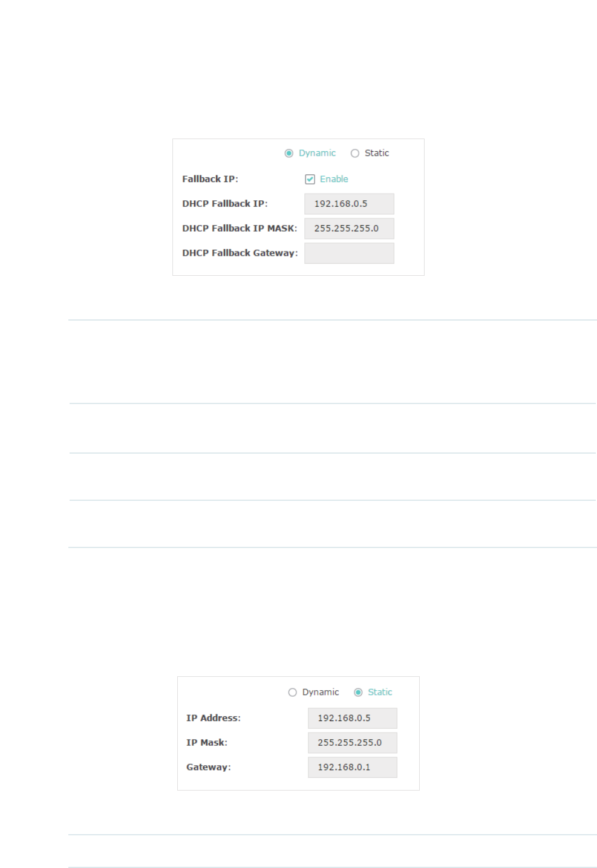Select the Dynamic radio in the Fallback IP panel
This screenshot has height=868, width=597.
289,153
